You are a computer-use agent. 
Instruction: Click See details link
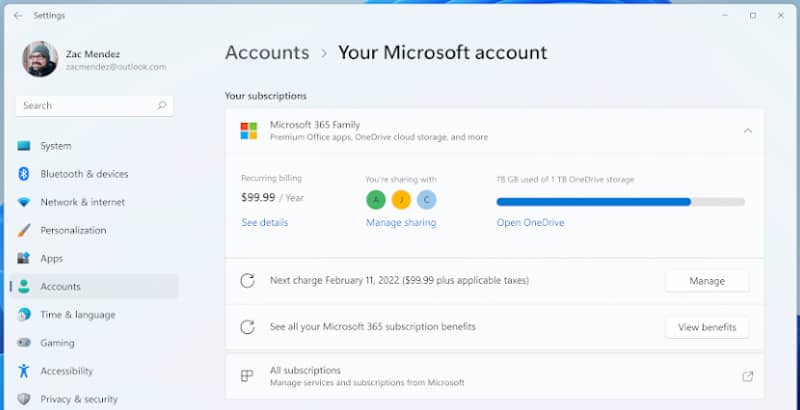(265, 223)
